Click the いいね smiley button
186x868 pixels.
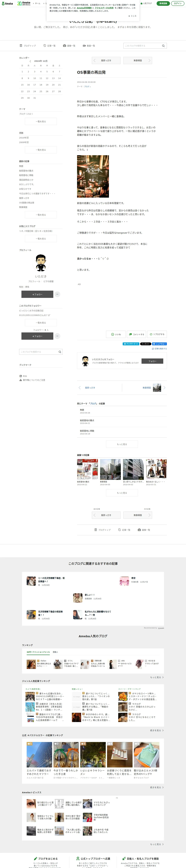(115, 334)
